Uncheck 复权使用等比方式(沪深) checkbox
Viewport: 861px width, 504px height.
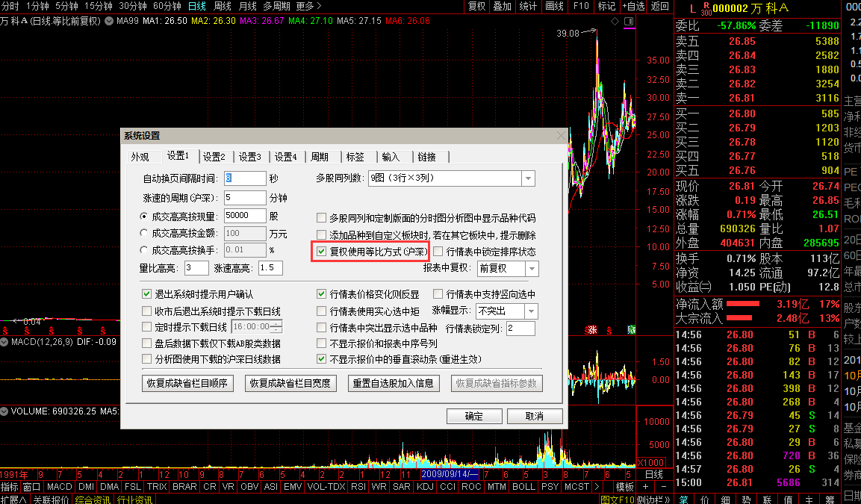click(x=322, y=252)
